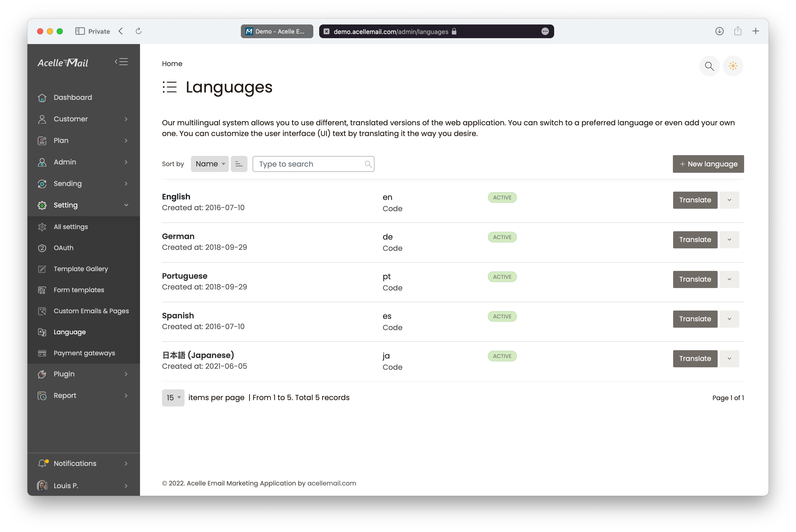Click the OAuth icon
Screen dimensions: 796x532
[x=42, y=248]
